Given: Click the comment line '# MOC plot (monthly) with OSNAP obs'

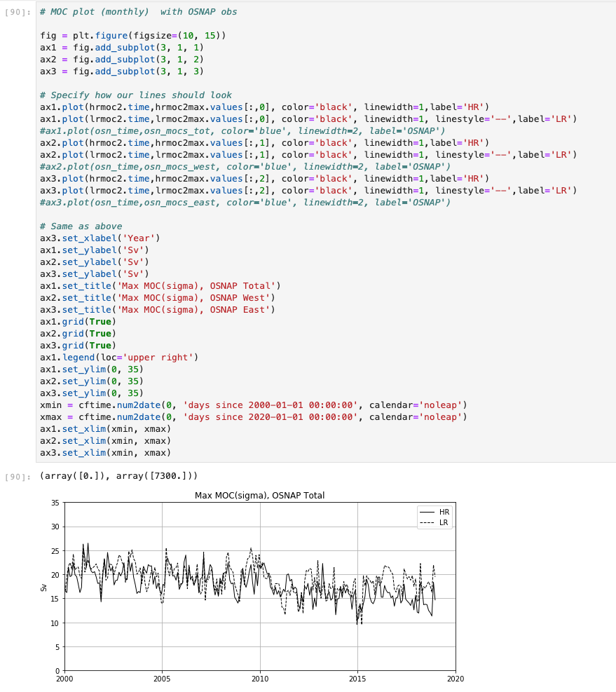Looking at the screenshot, I should [x=139, y=12].
